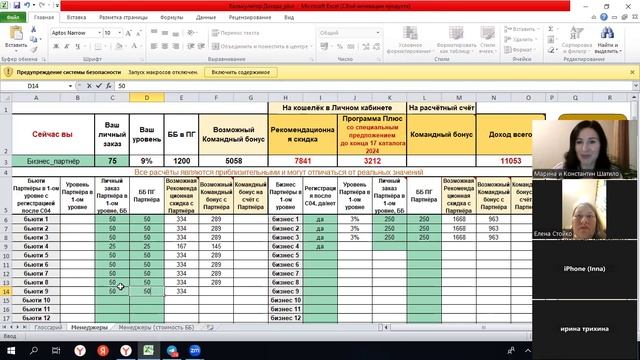This screenshot has height=360, width=640.
Task: Select column header D
Action: point(147,98)
